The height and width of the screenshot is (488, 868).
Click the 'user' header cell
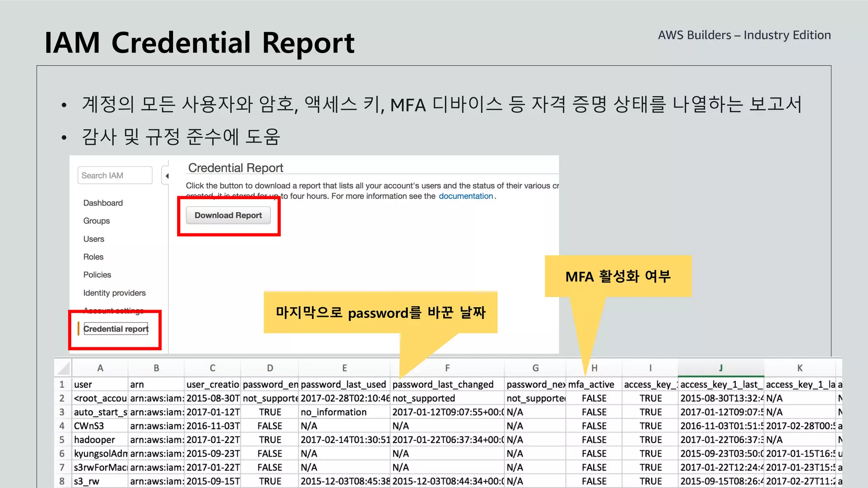(100, 384)
